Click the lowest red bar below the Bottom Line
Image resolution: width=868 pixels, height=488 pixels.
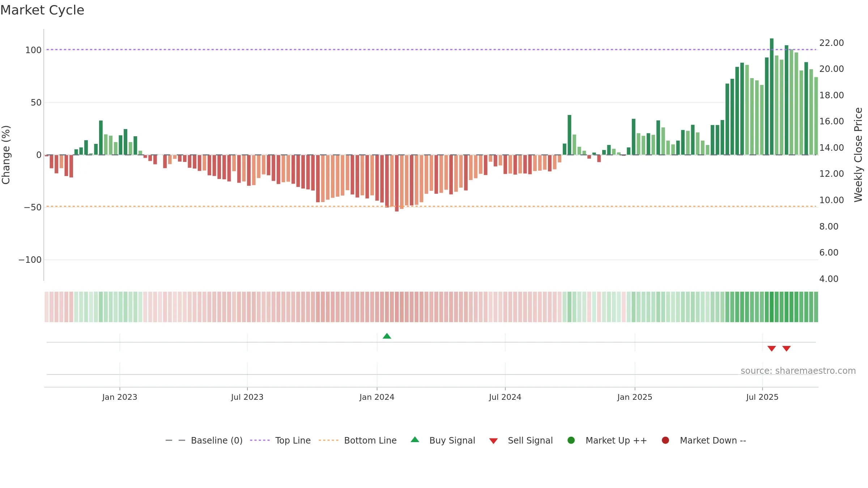pos(397,183)
